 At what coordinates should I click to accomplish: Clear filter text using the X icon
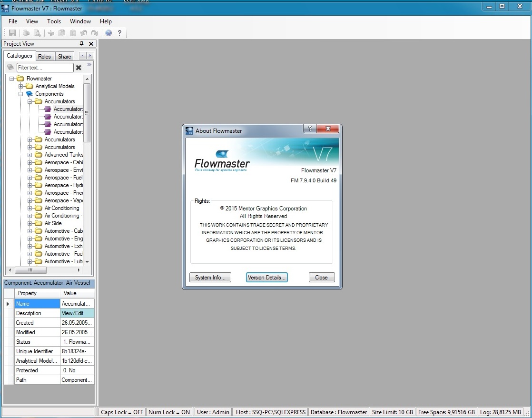coord(79,68)
